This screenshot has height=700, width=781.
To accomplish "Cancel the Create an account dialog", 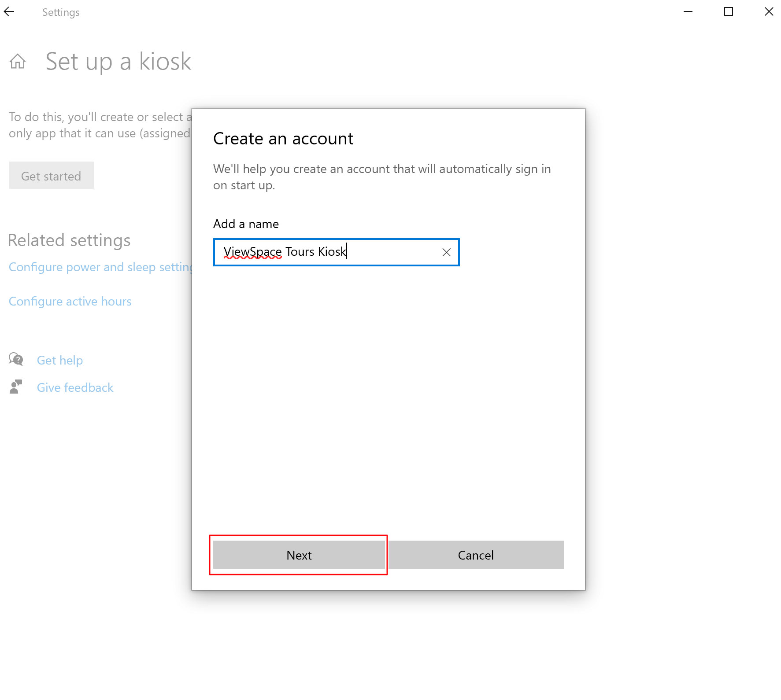I will click(x=476, y=555).
